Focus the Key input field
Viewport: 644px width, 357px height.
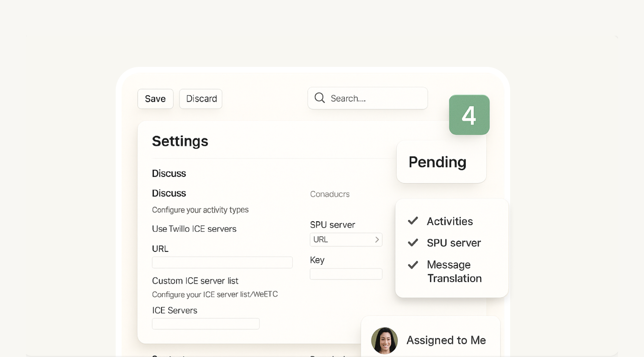[346, 274]
